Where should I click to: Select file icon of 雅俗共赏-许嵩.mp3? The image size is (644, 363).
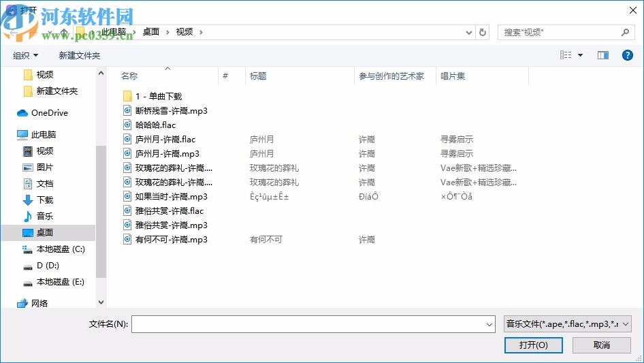coord(127,225)
